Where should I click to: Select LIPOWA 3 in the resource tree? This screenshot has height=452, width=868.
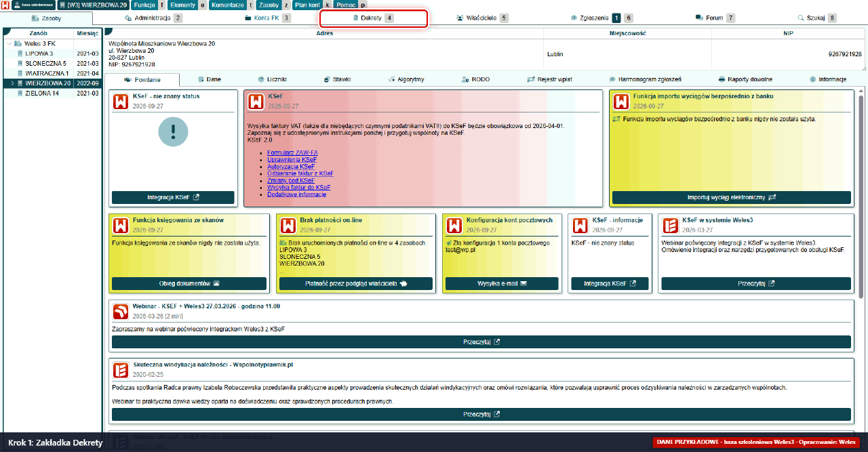39,54
